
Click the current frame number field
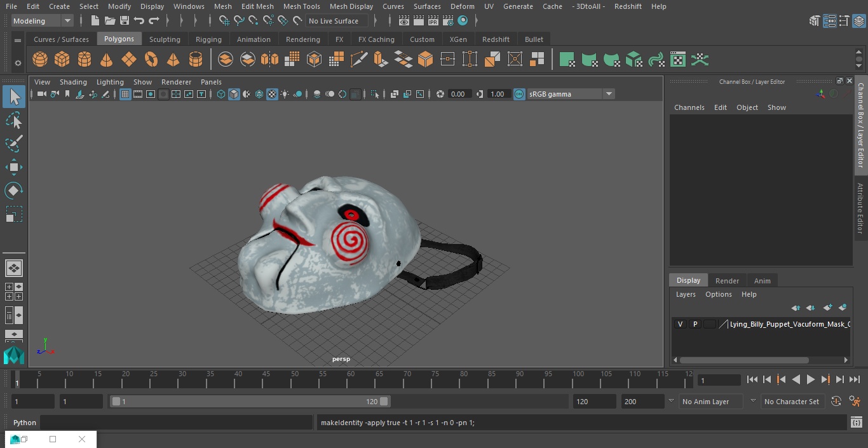[719, 380]
